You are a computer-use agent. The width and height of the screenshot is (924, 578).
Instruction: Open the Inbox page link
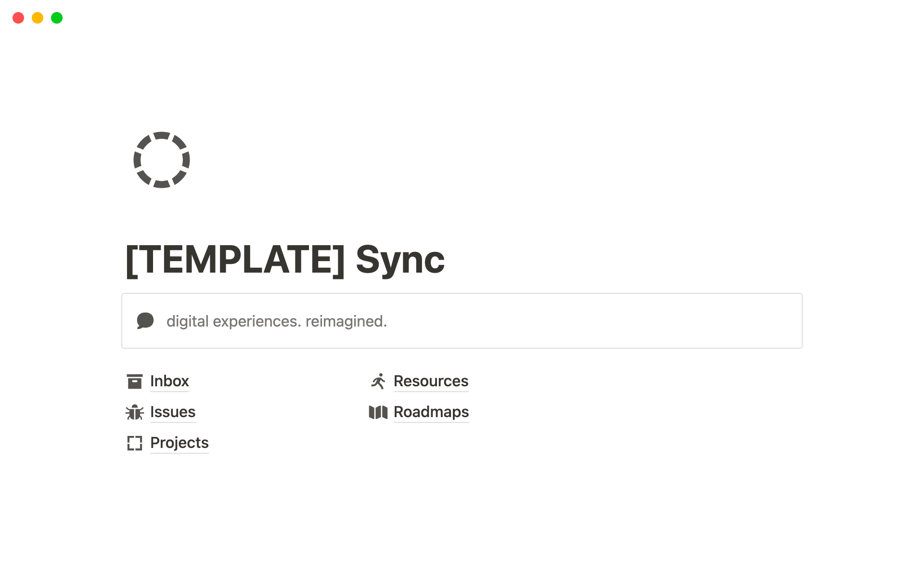coord(169,381)
